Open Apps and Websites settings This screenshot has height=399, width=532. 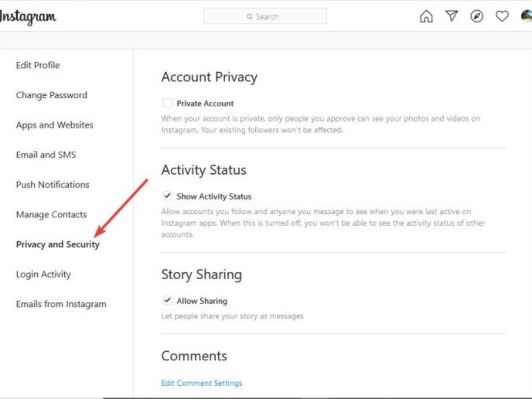pos(55,125)
